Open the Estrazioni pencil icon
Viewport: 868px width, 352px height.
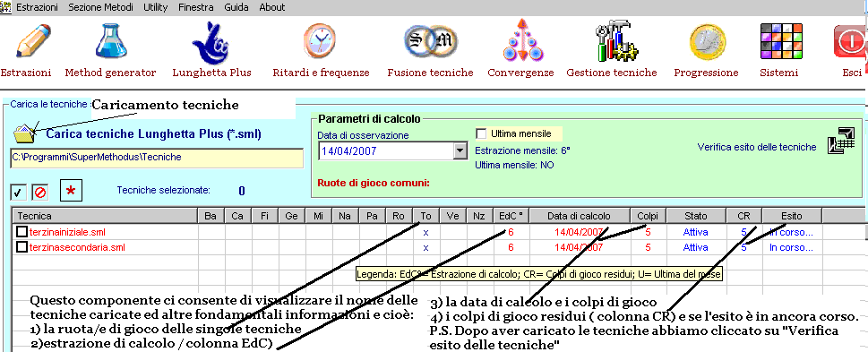32,41
